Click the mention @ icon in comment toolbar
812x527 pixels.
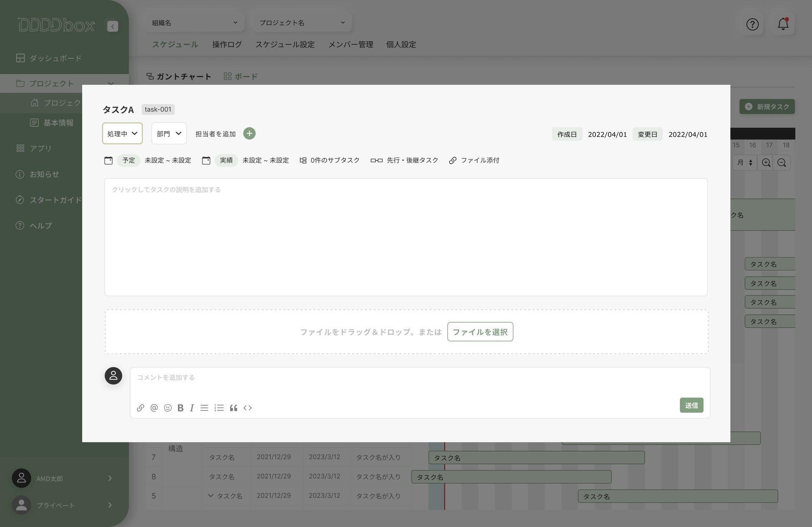click(x=154, y=408)
